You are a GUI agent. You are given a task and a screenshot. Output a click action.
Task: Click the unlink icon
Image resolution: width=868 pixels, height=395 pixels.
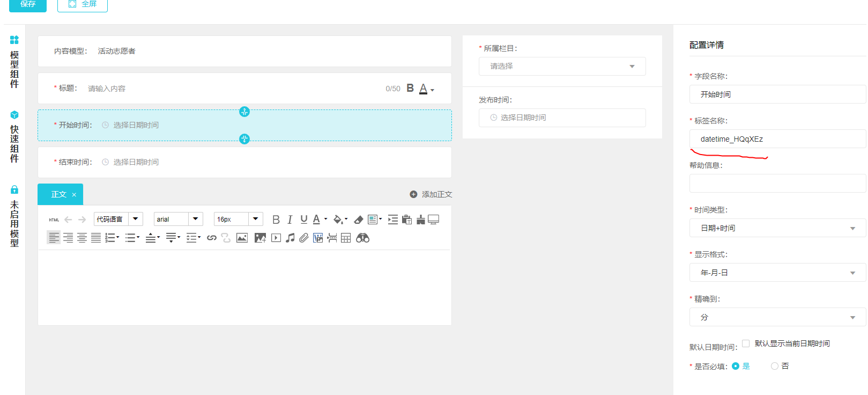coord(226,238)
